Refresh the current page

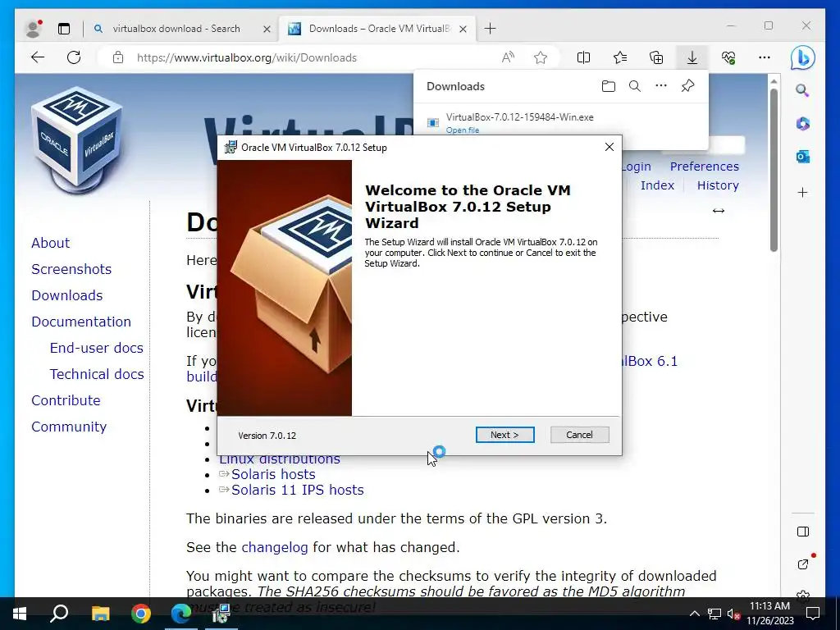[x=74, y=57]
